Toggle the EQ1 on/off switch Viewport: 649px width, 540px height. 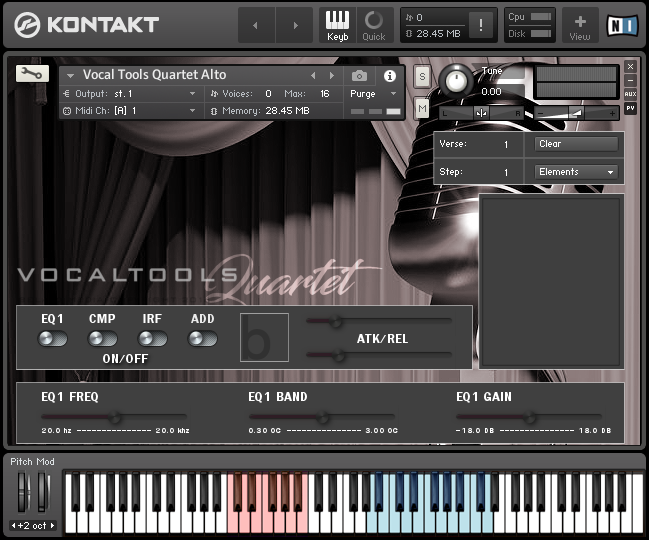pos(52,338)
